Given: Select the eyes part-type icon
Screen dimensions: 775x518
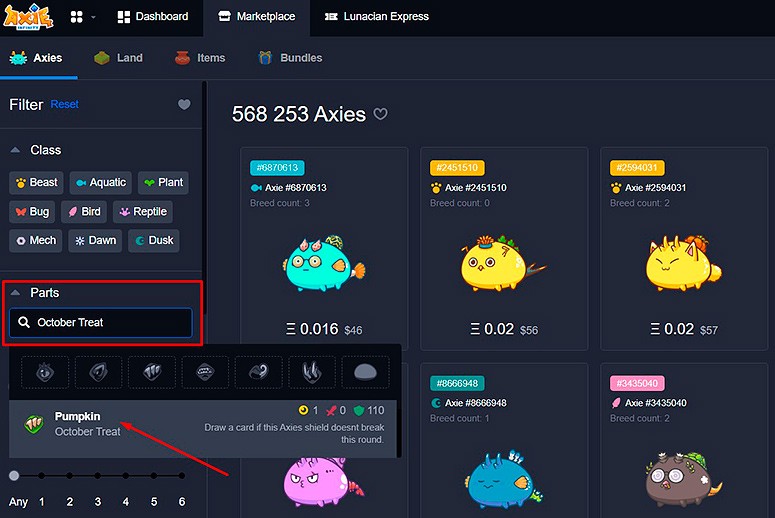Looking at the screenshot, I should tap(45, 372).
